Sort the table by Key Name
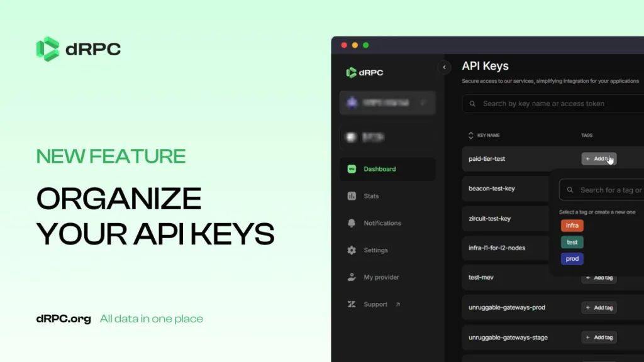Image resolution: width=644 pixels, height=362 pixels. tap(484, 136)
